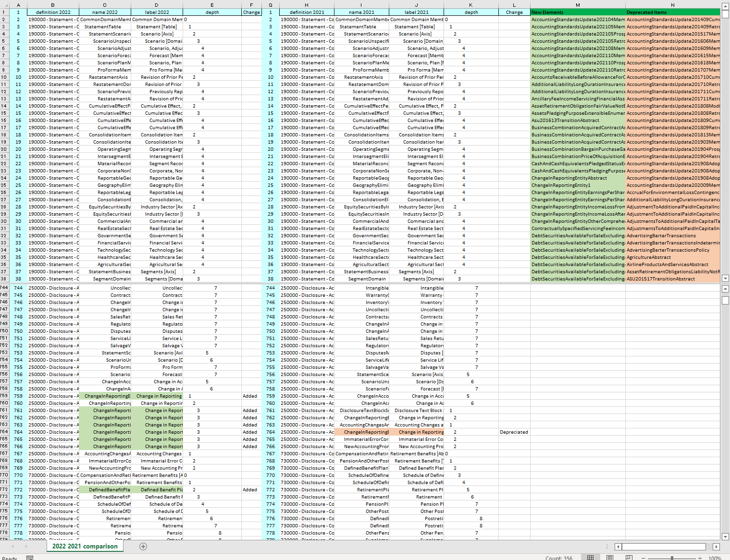Click the zoom out minus button
This screenshot has width=730, height=560.
tap(644, 558)
